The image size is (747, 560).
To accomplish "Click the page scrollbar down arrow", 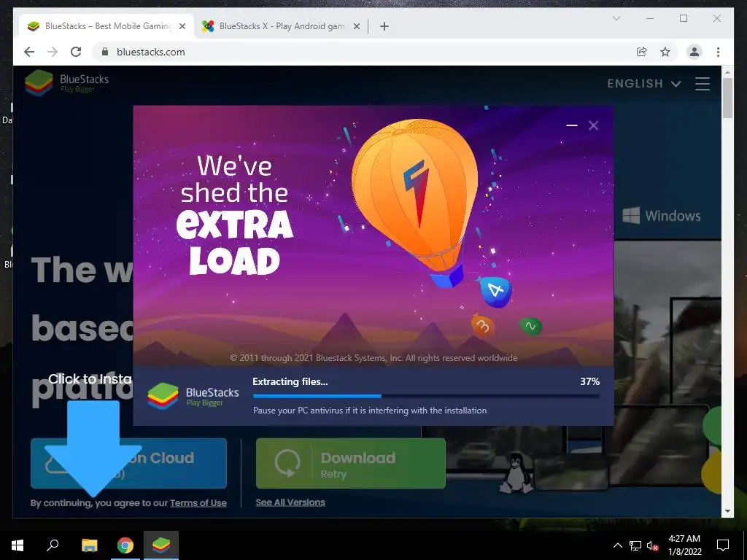I will [x=727, y=511].
